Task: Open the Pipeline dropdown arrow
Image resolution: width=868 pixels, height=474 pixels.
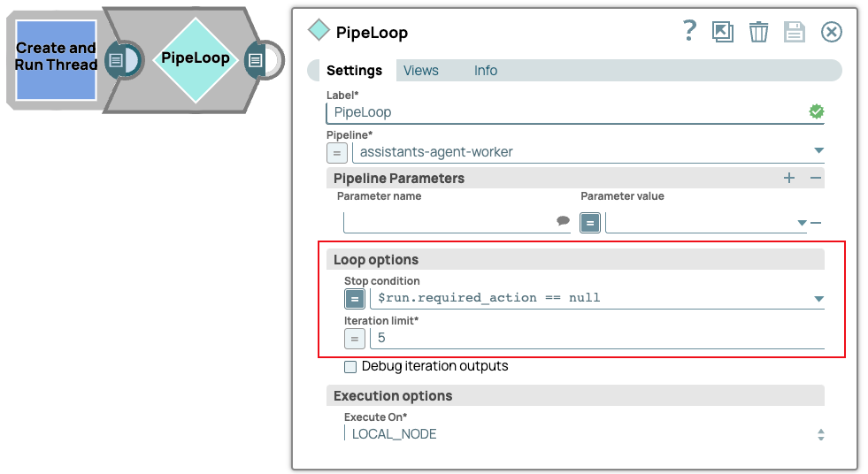Action: [x=818, y=151]
